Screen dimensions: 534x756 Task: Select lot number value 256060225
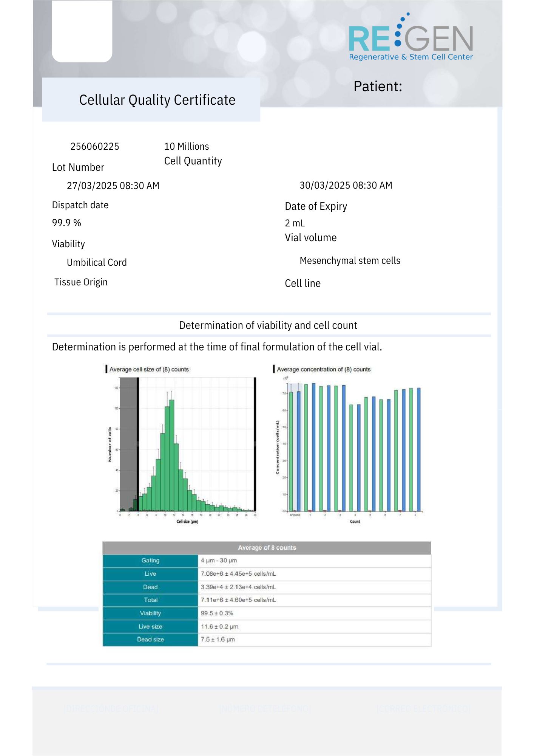tap(95, 146)
